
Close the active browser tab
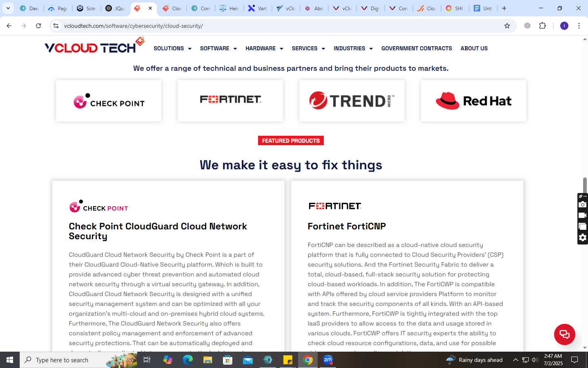click(x=150, y=8)
